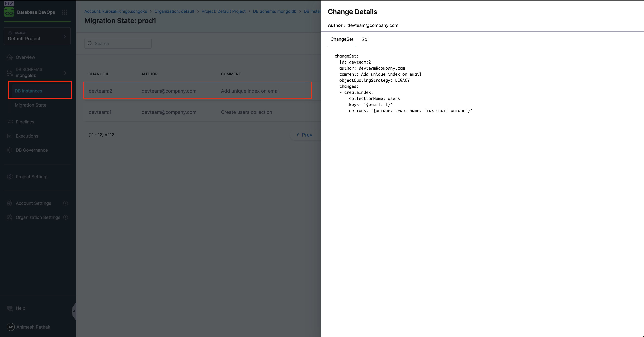Collapse the sidebar using the edge arrow

74,311
